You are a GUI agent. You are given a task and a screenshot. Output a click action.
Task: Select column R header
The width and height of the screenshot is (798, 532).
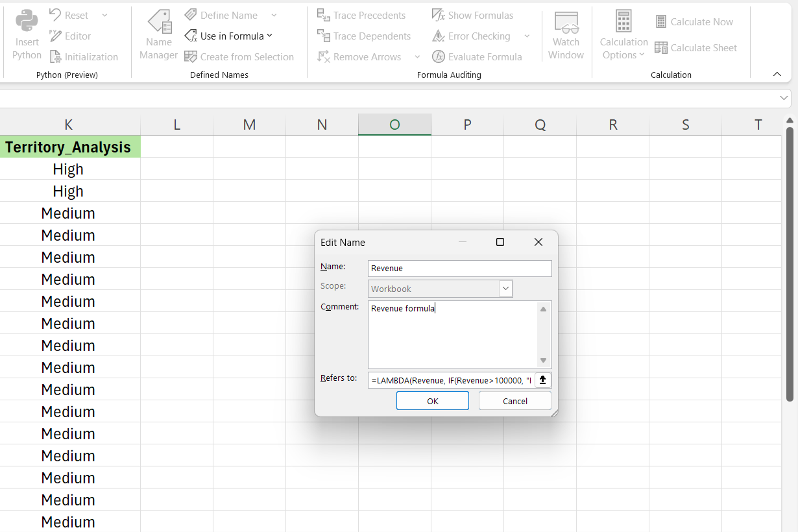[x=612, y=125]
